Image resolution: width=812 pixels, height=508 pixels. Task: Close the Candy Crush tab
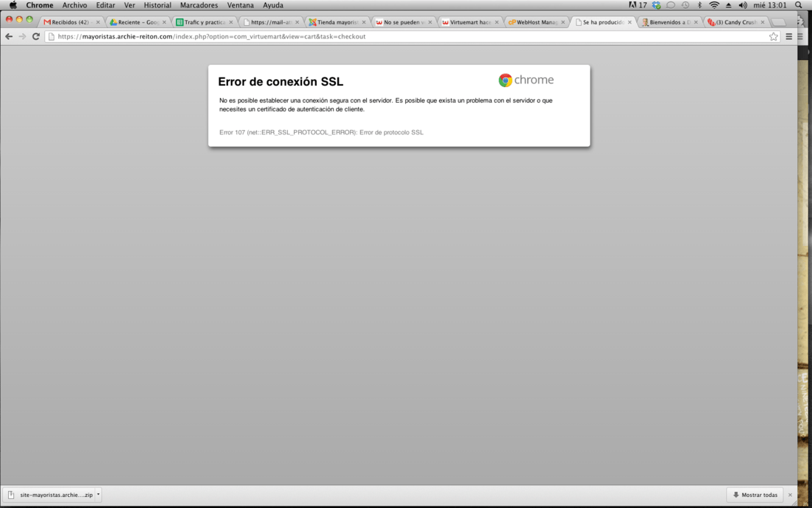763,22
